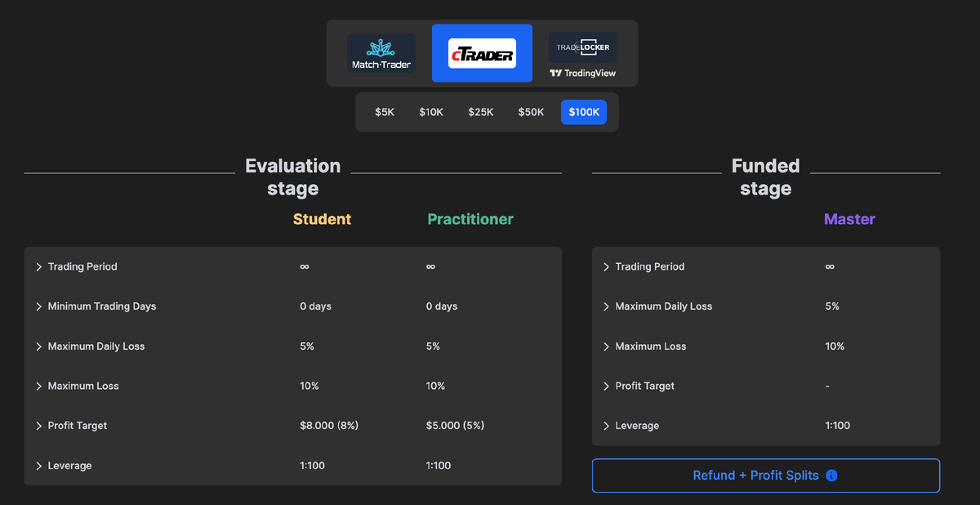The height and width of the screenshot is (505, 980).
Task: Click the Master column heading
Action: (849, 219)
